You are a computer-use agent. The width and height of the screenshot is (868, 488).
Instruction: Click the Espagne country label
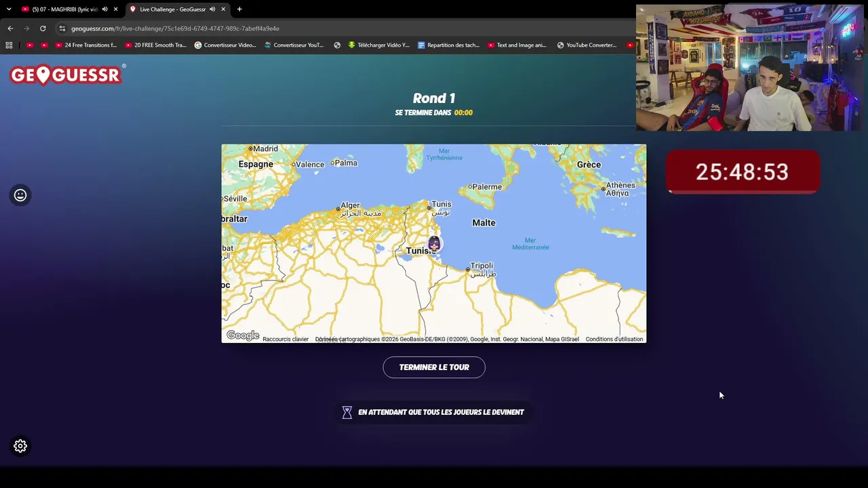[x=256, y=164]
